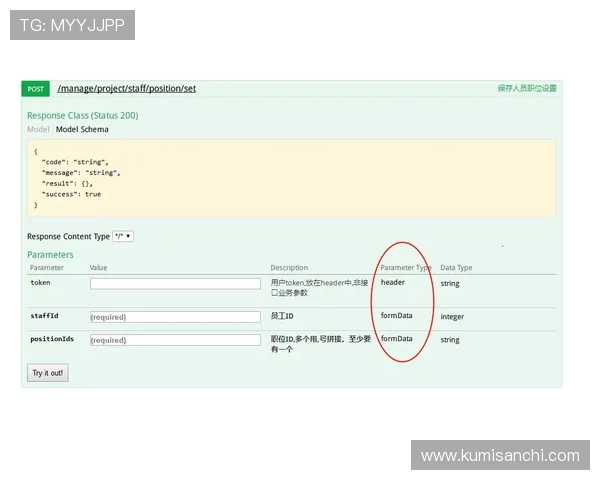Click the positionIds required input field

pos(175,340)
